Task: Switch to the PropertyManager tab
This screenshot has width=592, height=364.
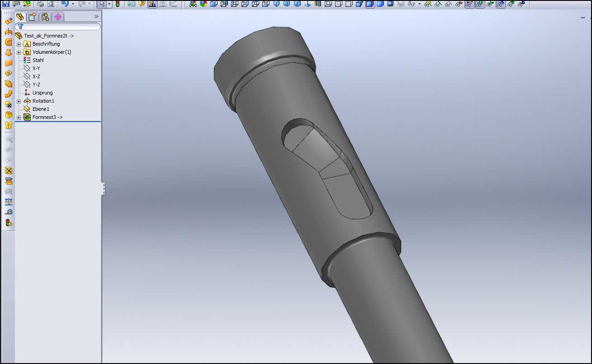Action: click(x=33, y=17)
